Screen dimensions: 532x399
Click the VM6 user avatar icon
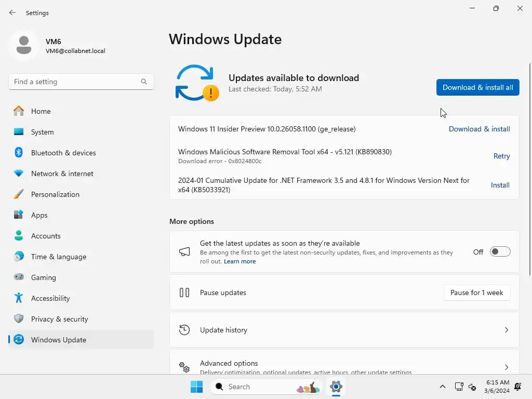24,45
